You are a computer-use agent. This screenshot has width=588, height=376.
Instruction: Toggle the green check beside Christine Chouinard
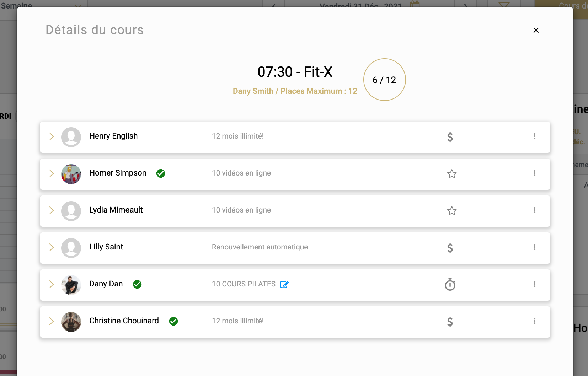point(173,321)
